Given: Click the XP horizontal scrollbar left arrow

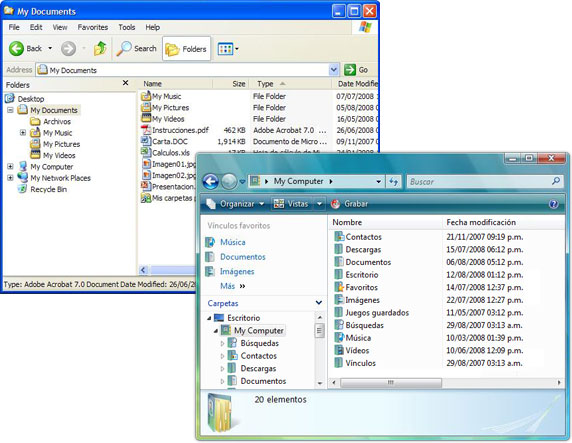Looking at the screenshot, I should (x=143, y=270).
